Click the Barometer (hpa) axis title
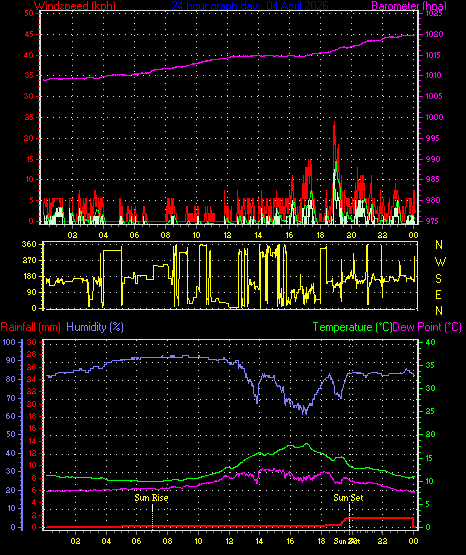This screenshot has width=466, height=555. point(409,6)
